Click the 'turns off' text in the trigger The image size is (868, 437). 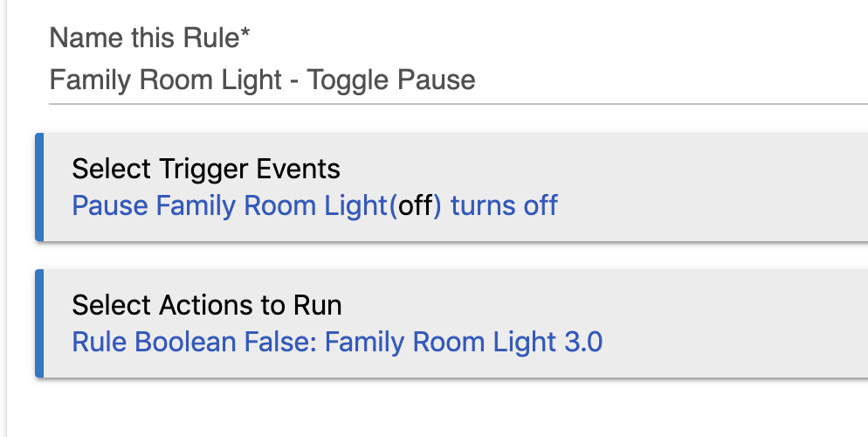[504, 205]
